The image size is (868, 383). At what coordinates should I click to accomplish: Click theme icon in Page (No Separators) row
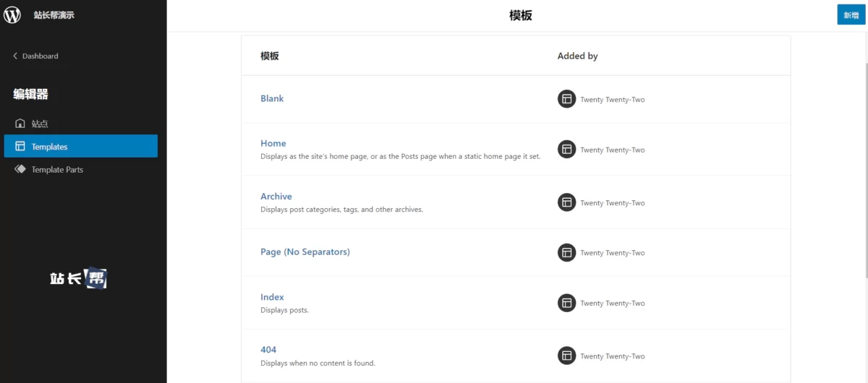click(566, 252)
